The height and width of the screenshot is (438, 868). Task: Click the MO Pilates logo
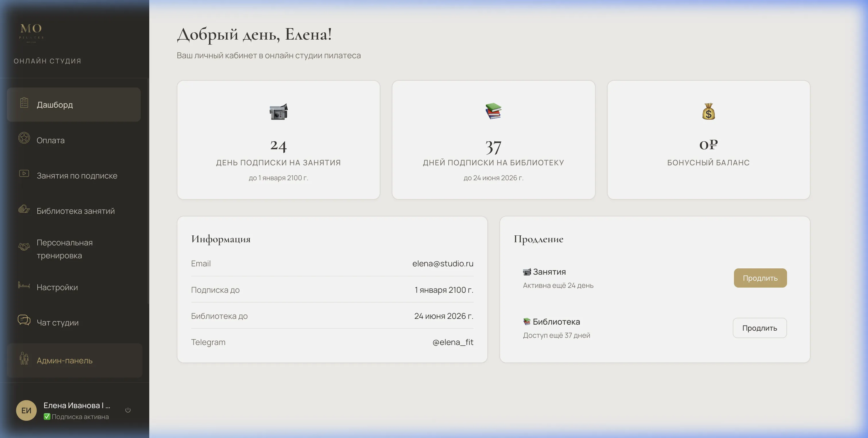(x=31, y=32)
